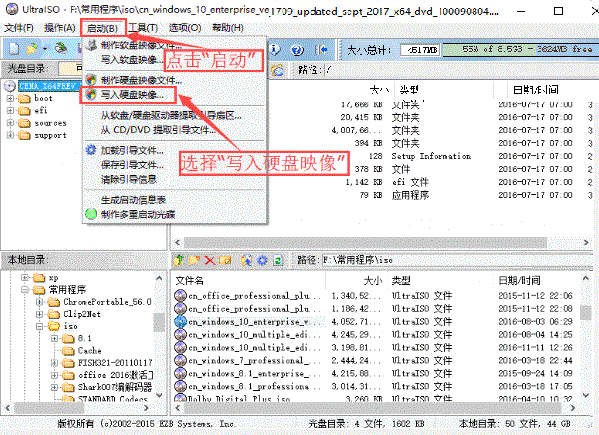The height and width of the screenshot is (435, 599).
Task: Click the New file toolbar icon
Action: coord(14,49)
